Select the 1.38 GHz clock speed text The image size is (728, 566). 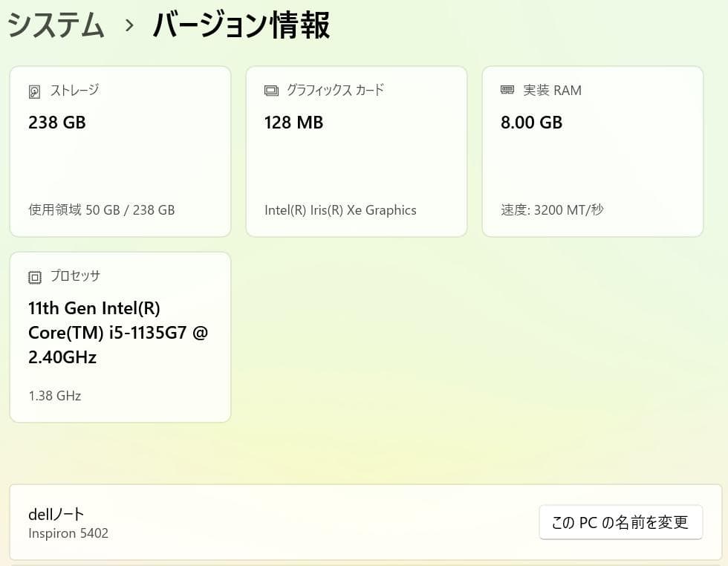tap(53, 395)
